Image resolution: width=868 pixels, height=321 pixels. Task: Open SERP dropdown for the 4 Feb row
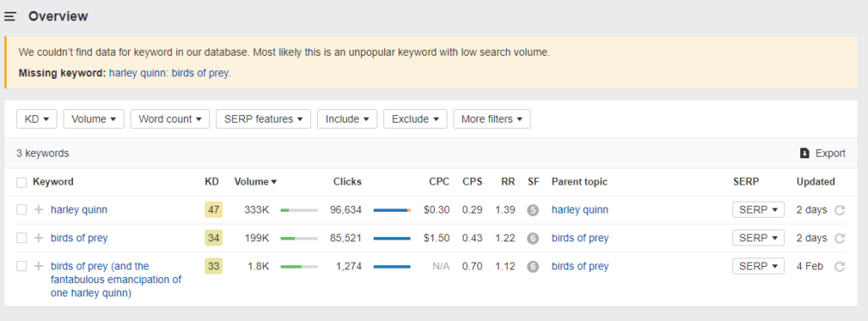pyautogui.click(x=759, y=266)
